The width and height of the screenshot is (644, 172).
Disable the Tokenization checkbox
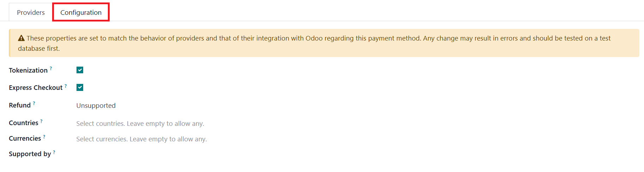pos(80,70)
